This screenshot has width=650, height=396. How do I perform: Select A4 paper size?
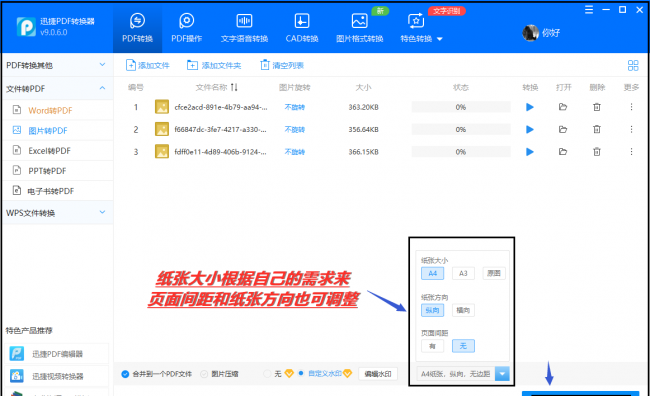[432, 273]
